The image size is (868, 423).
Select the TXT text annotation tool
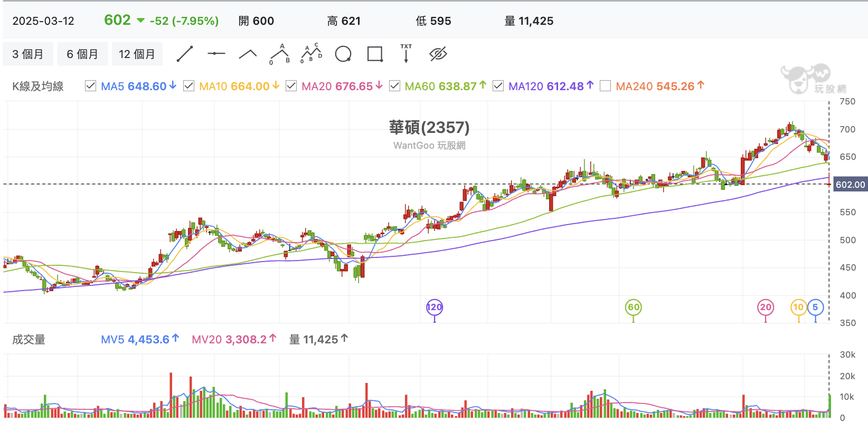(406, 54)
